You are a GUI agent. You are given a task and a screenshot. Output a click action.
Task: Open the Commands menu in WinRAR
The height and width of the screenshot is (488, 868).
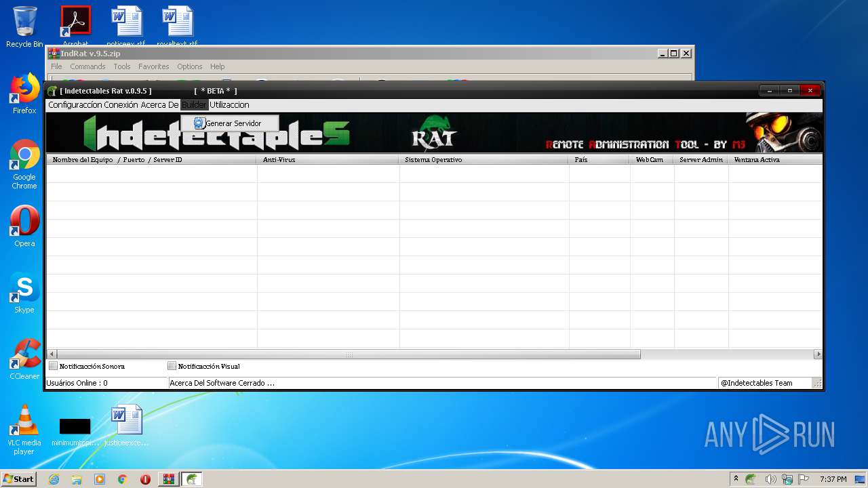tap(87, 66)
